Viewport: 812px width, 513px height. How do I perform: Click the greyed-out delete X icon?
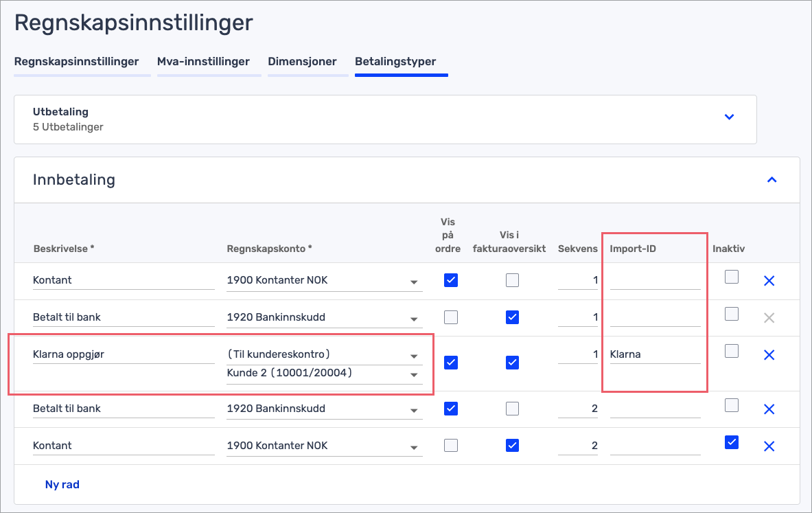769,317
